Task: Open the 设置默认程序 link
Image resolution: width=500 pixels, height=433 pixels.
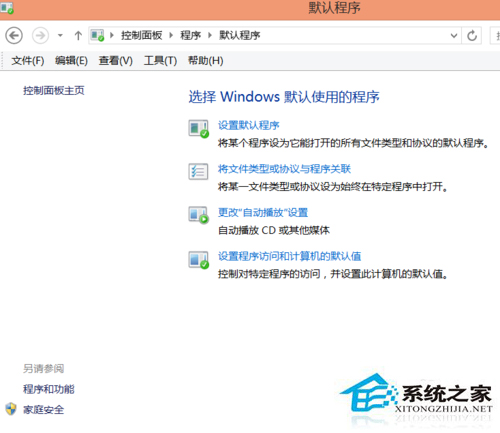Action: pyautogui.click(x=249, y=125)
